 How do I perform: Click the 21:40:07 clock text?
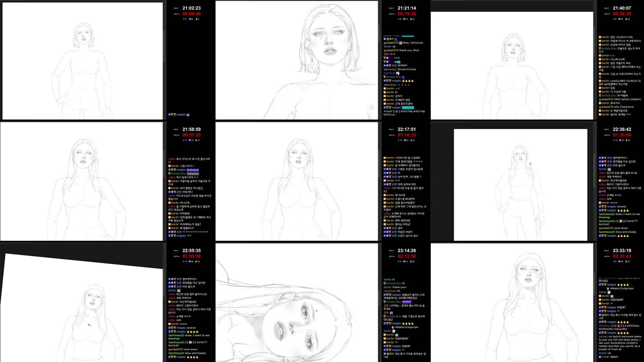point(622,8)
